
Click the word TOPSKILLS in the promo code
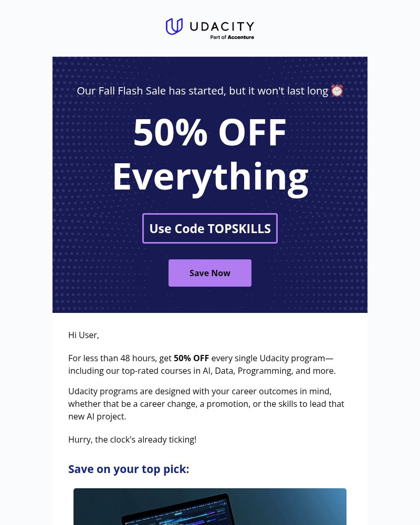tap(239, 229)
